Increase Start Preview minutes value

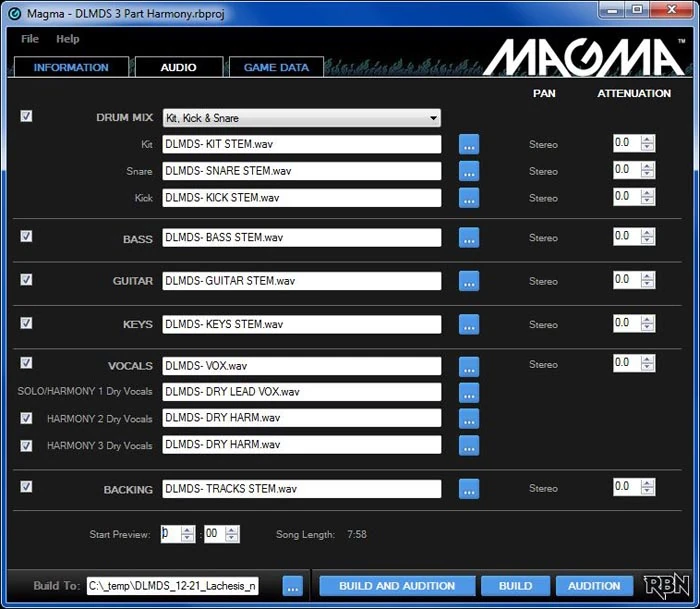pos(188,530)
